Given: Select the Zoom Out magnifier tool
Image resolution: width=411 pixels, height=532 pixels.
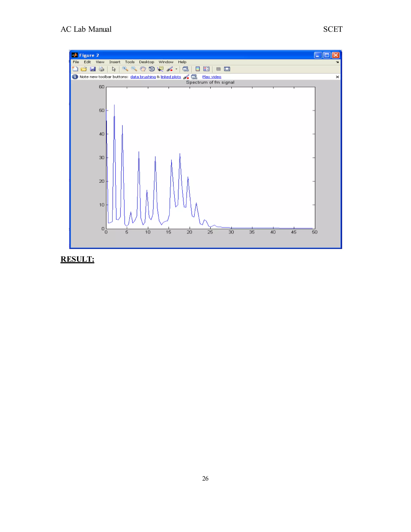Looking at the screenshot, I should tap(134, 69).
